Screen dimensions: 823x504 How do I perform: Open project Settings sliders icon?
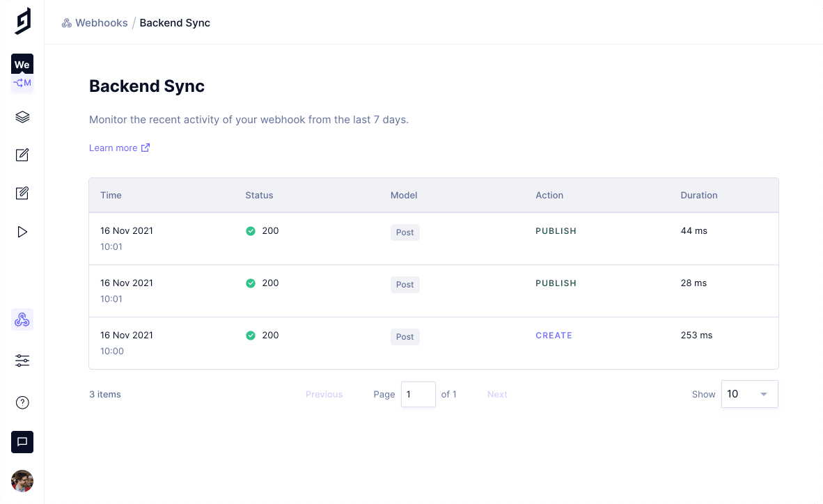tap(22, 360)
